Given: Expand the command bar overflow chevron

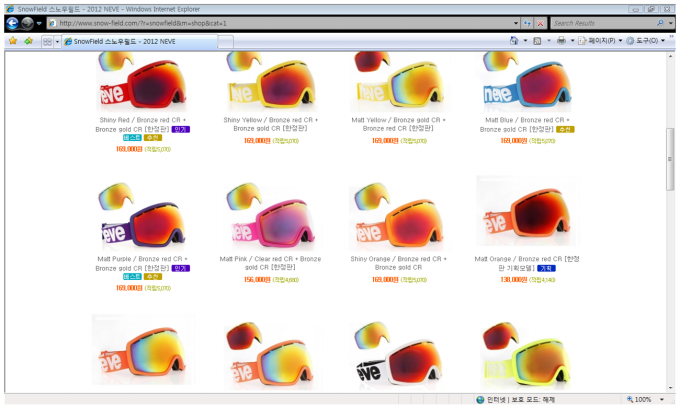Looking at the screenshot, I should coord(671,37).
